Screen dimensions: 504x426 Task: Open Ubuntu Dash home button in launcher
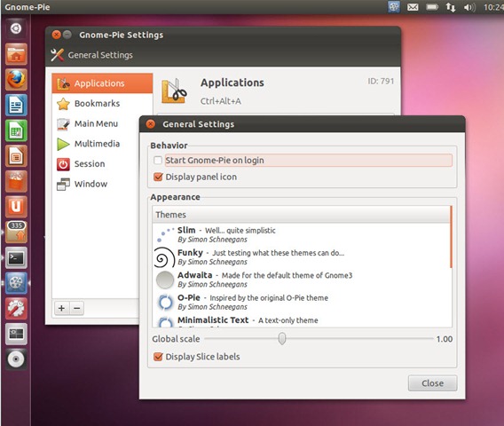16,28
